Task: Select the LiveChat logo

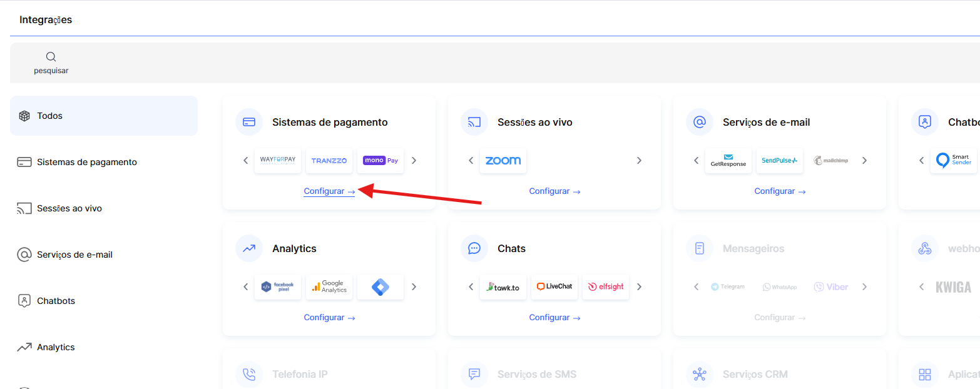Action: tap(554, 287)
